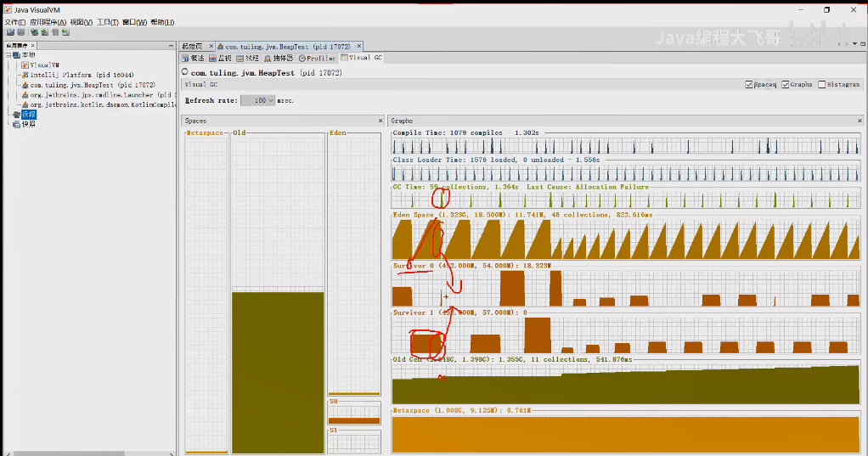
Task: Select org.jetbrains.jps.cmdline.Launcher tree item
Action: (x=103, y=94)
